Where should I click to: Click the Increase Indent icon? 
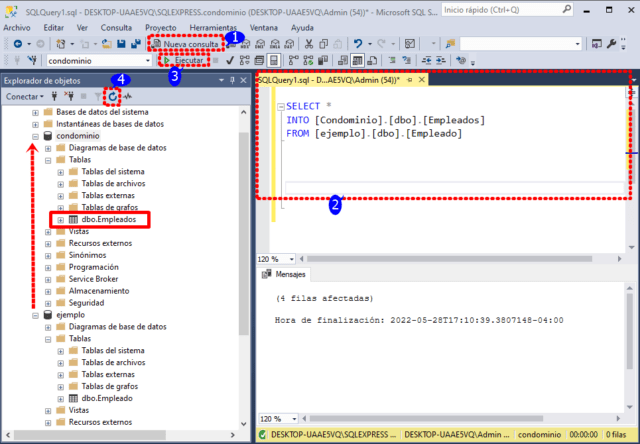pos(441,60)
